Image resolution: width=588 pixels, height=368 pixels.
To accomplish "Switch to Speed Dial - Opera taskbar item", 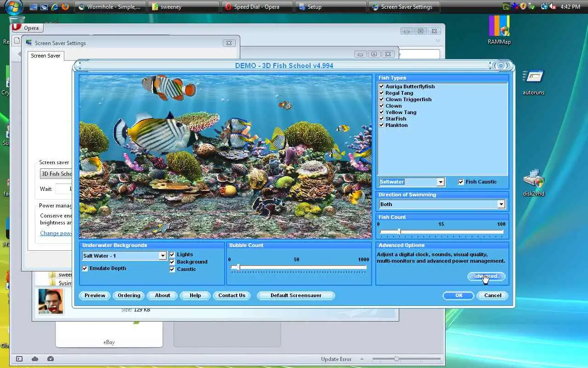I will pyautogui.click(x=257, y=7).
